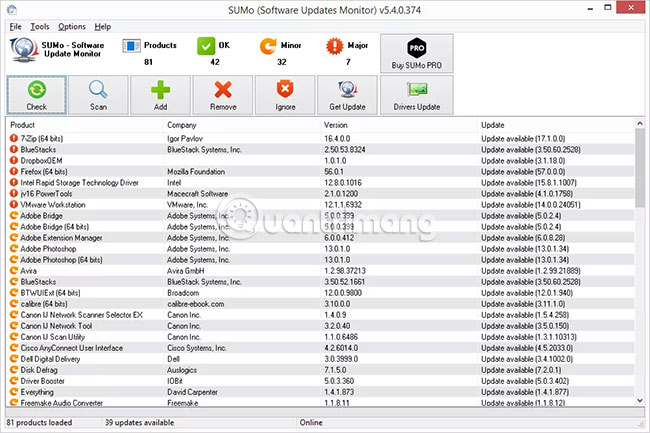Open the Options menu
The width and height of the screenshot is (650, 433).
tap(72, 27)
